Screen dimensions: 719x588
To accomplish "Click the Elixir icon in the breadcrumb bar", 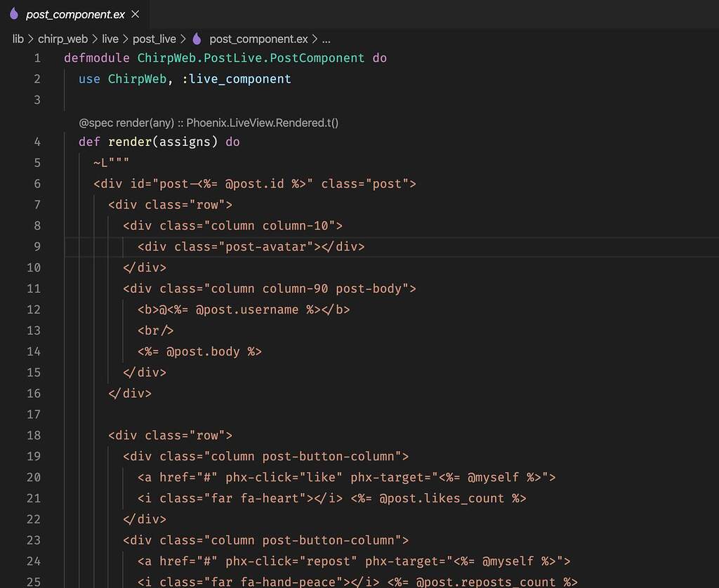I will (x=196, y=39).
